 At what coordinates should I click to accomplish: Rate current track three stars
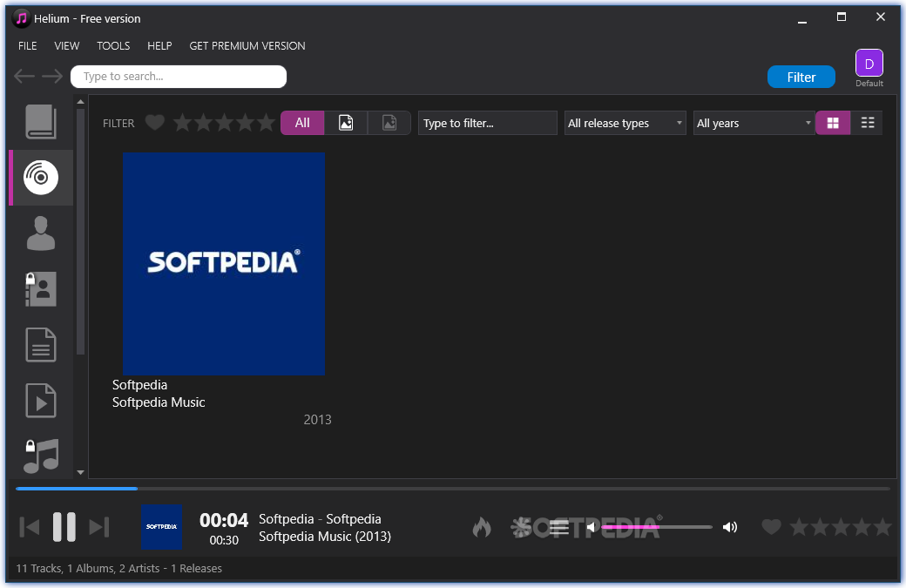coord(841,527)
